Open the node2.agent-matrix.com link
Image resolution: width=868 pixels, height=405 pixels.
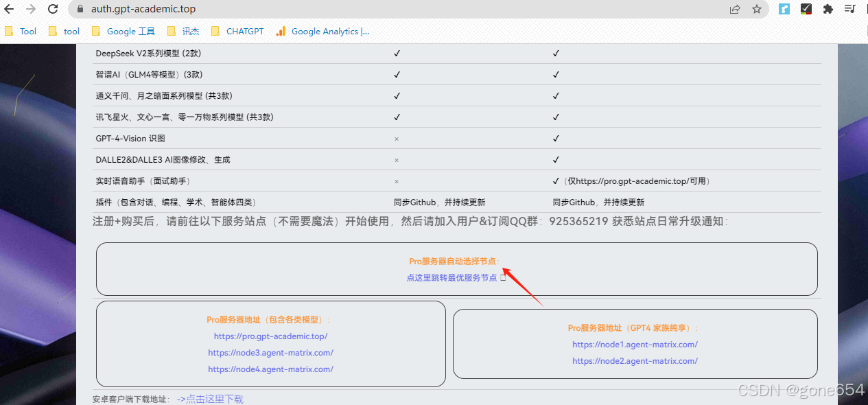tap(635, 361)
